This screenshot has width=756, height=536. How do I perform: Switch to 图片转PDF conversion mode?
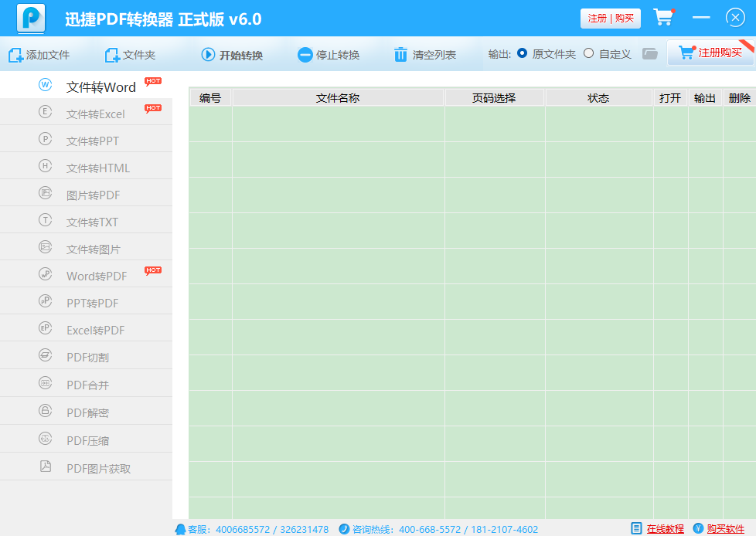click(93, 195)
